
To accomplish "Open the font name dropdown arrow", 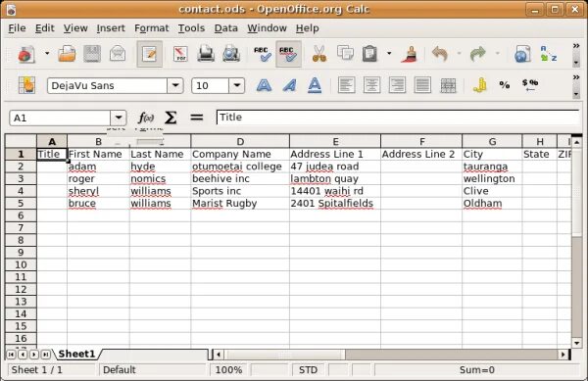I will coord(175,86).
